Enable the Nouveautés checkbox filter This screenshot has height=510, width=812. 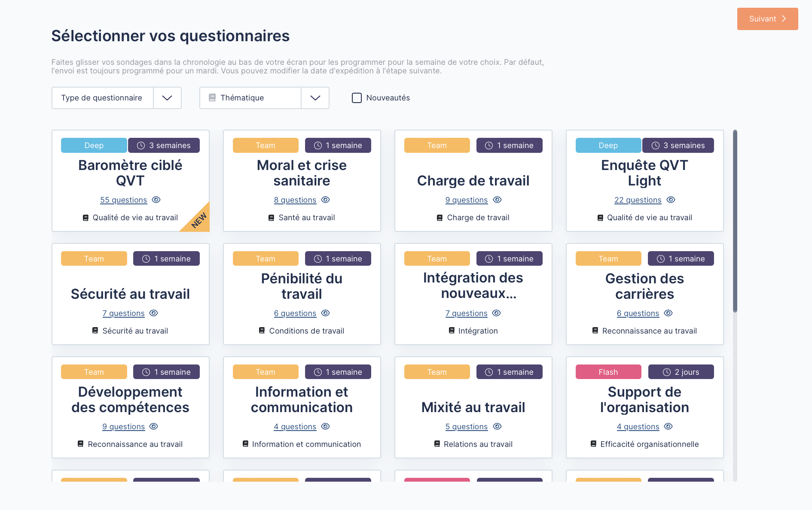pyautogui.click(x=357, y=98)
